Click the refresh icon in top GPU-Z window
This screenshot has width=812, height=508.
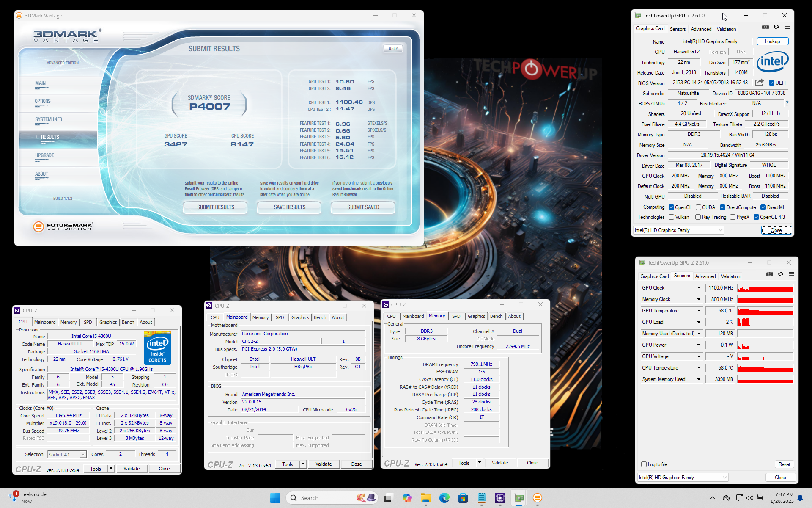(776, 27)
